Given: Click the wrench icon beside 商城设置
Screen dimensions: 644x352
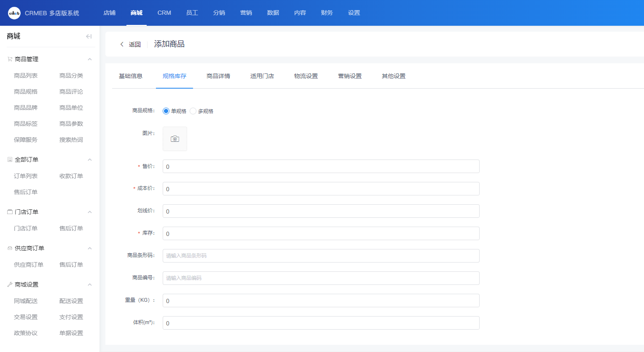Looking at the screenshot, I should coord(10,284).
